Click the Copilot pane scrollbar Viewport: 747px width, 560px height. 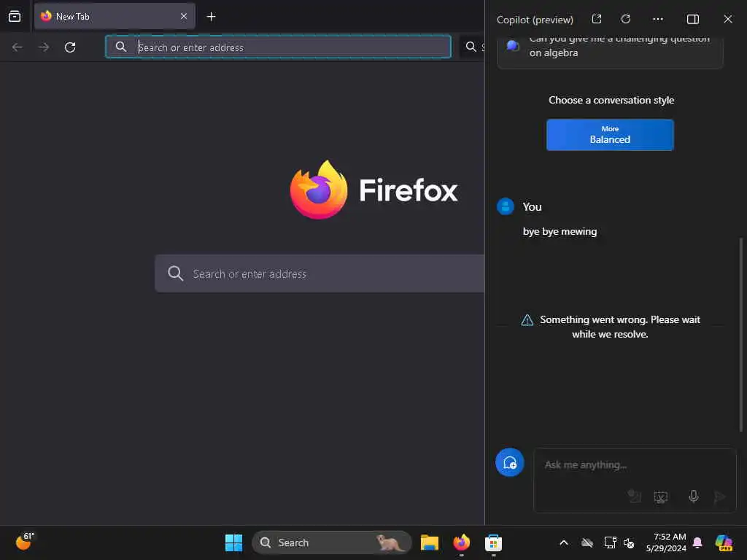tap(741, 333)
